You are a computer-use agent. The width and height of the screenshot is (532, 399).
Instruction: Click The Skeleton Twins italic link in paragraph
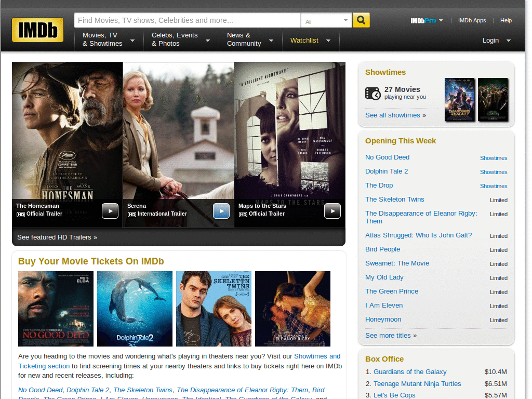click(143, 390)
